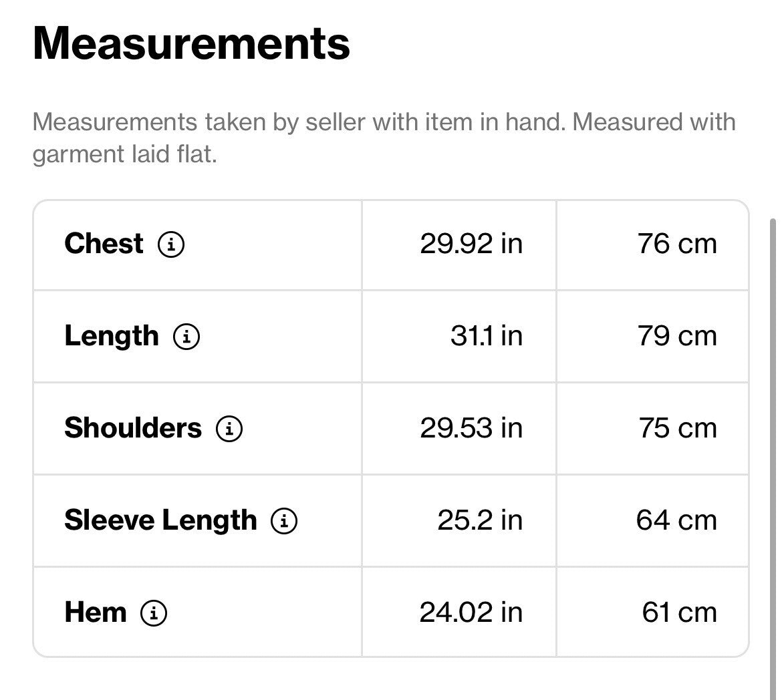Select the 29.92 in chest value
The height and width of the screenshot is (700, 782).
click(x=471, y=244)
